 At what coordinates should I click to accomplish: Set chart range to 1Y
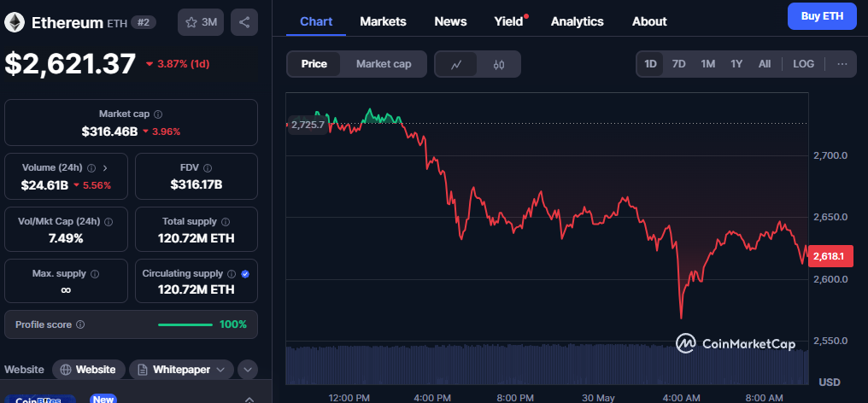(x=736, y=64)
